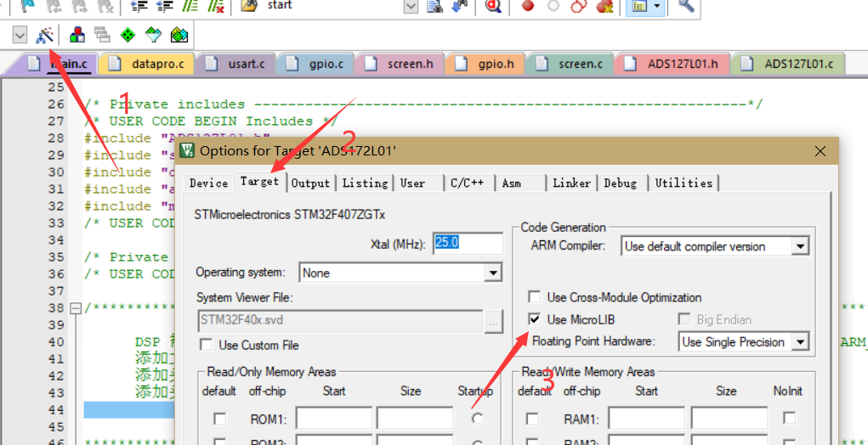Check the ROM1 default checkbox
The image size is (868, 445).
coord(220,419)
